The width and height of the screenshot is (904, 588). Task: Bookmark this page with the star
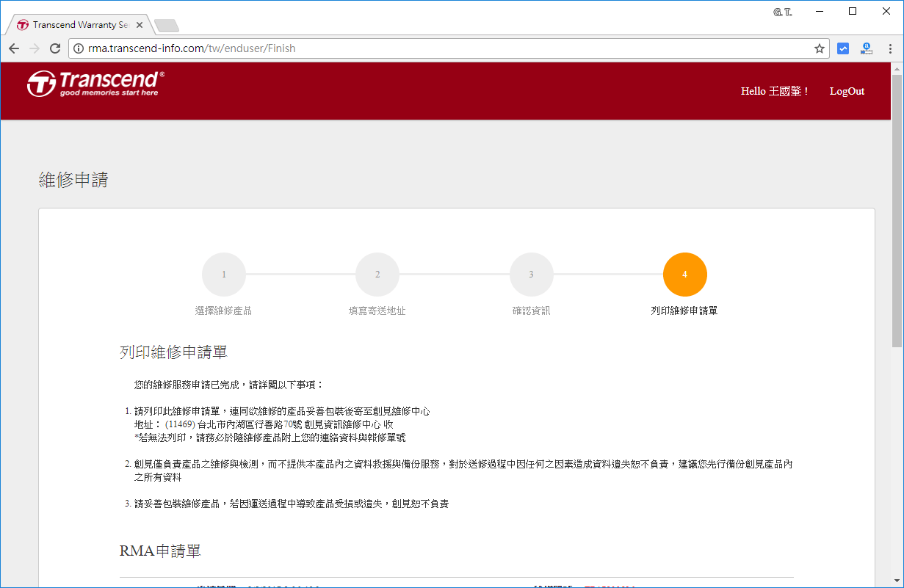click(819, 48)
